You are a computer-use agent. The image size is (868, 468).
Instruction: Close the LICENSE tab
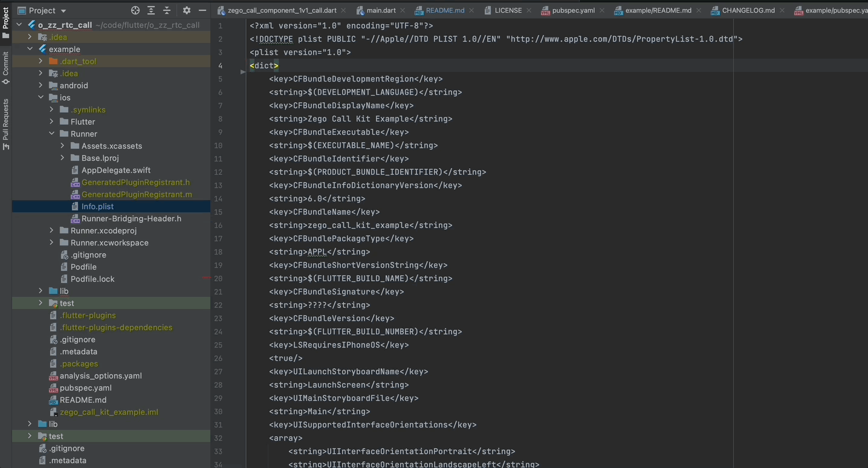pos(529,10)
